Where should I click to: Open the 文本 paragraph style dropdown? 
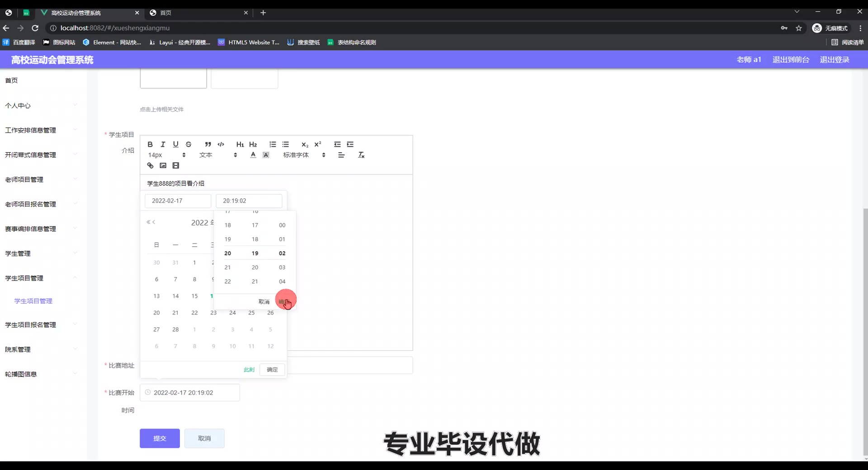[x=218, y=155]
